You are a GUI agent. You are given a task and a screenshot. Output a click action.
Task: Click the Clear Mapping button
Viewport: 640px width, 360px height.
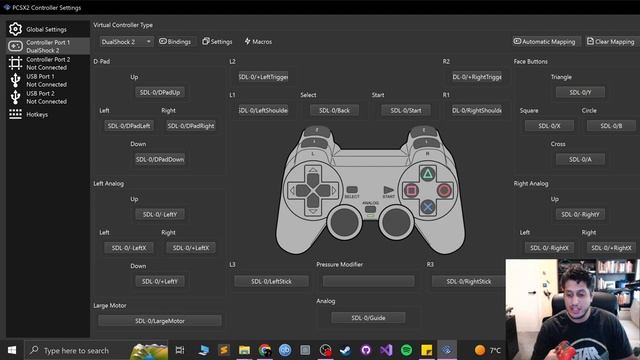click(611, 42)
